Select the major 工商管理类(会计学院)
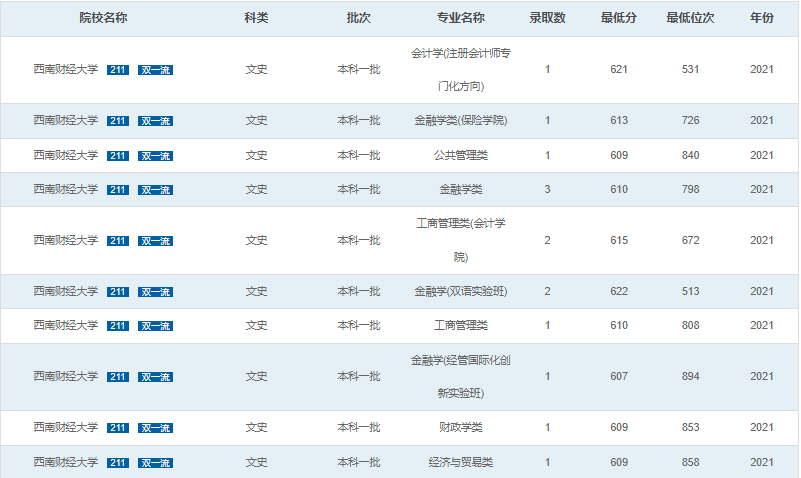Viewport: 801px width, 478px height. coord(461,240)
